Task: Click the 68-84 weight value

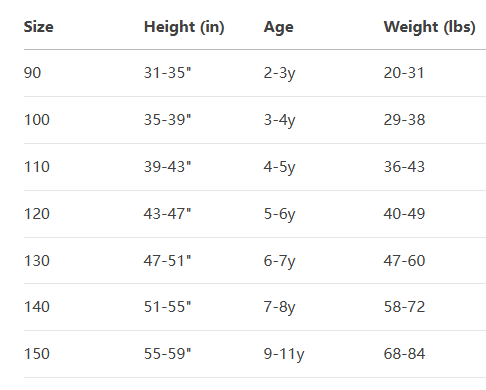Action: [x=404, y=354]
